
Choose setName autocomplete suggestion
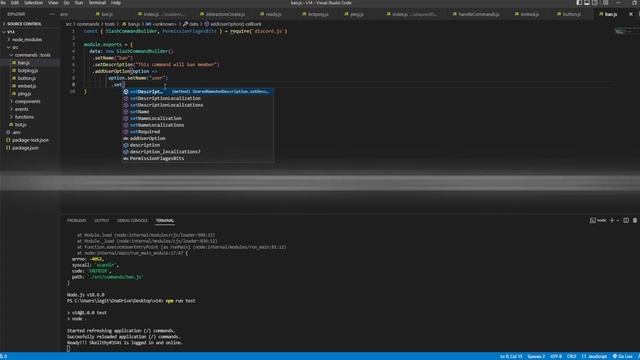(198, 111)
